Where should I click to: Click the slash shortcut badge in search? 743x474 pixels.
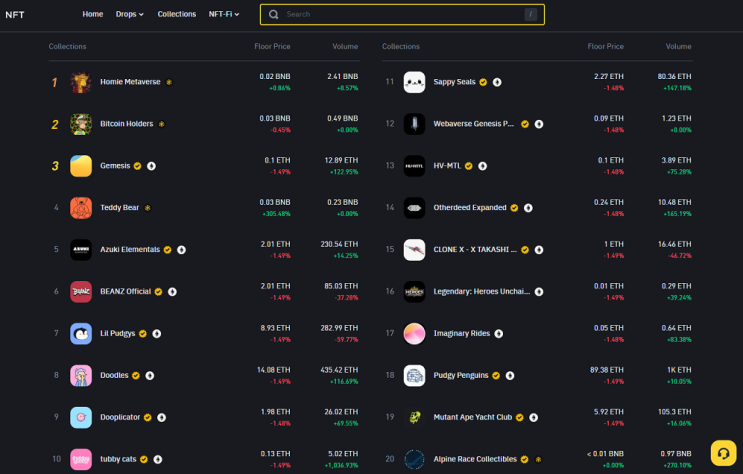point(531,14)
